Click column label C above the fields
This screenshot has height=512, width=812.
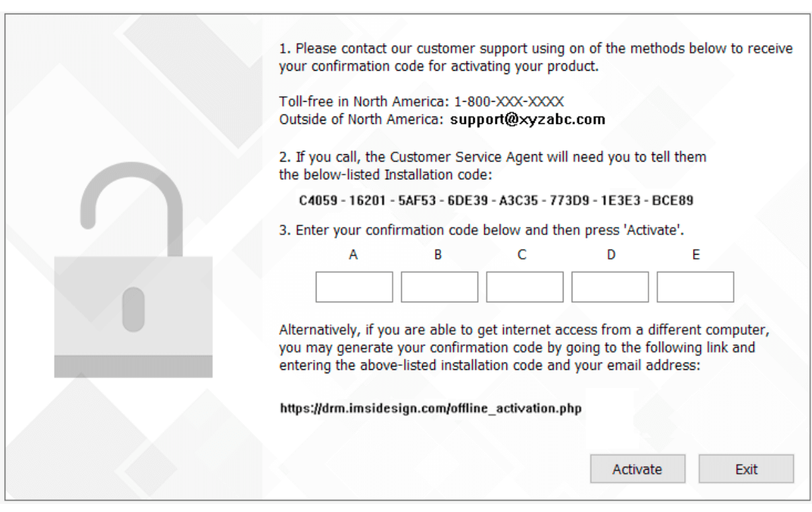click(522, 255)
